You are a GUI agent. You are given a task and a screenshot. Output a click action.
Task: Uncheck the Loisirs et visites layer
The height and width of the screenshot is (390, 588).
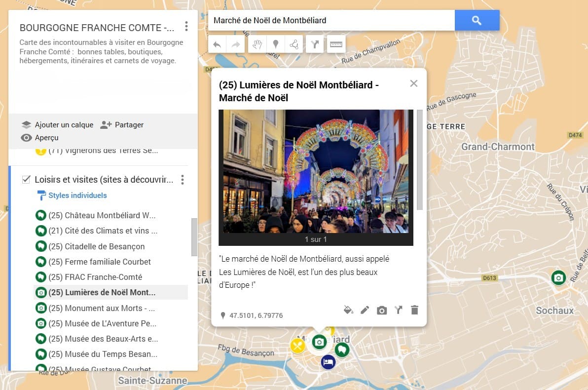(26, 180)
